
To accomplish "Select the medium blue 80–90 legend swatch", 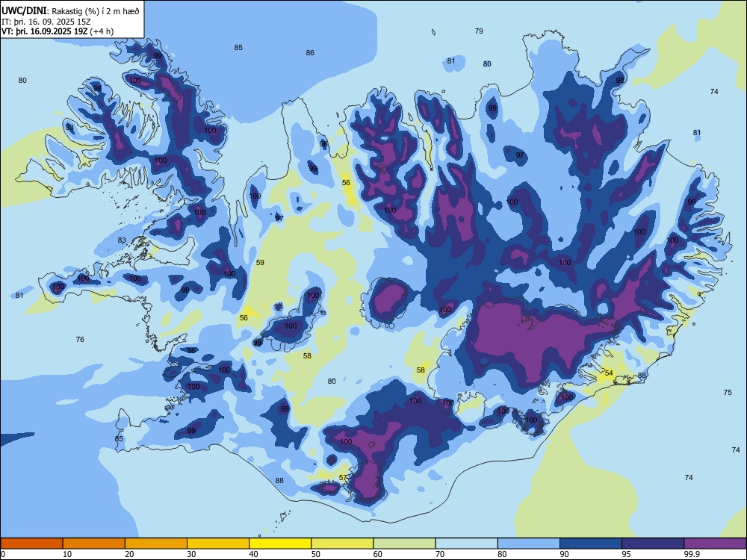I will [x=529, y=544].
